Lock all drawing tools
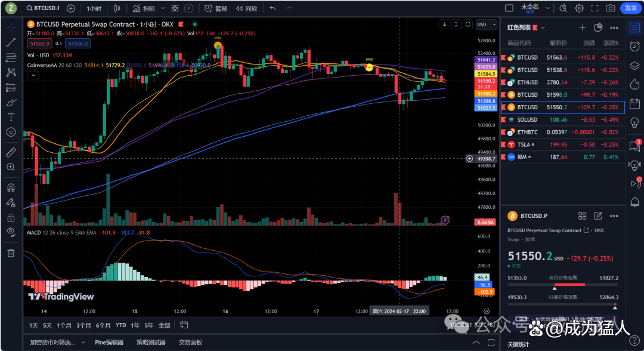 [11, 217]
